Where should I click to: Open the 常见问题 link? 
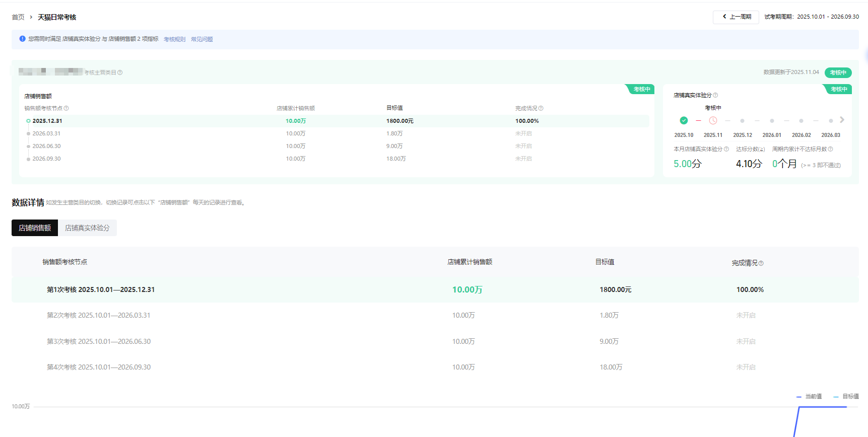[202, 39]
